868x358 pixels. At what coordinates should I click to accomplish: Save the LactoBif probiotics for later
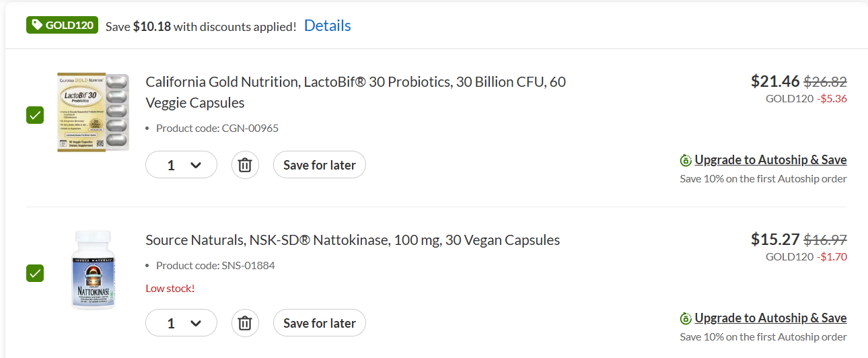[319, 165]
